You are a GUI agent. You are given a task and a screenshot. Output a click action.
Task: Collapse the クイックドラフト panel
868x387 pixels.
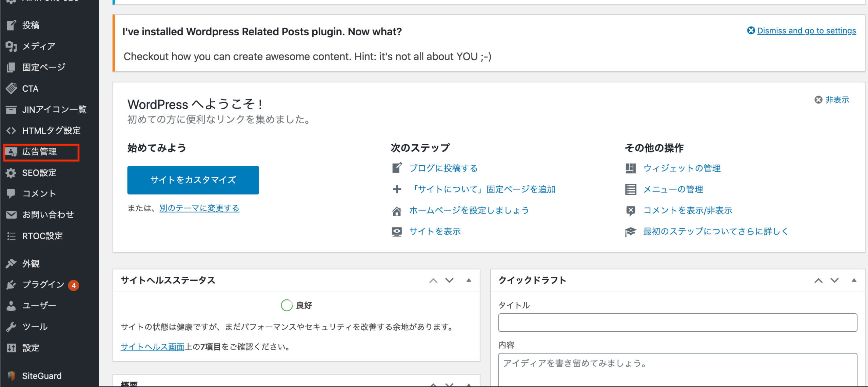854,280
